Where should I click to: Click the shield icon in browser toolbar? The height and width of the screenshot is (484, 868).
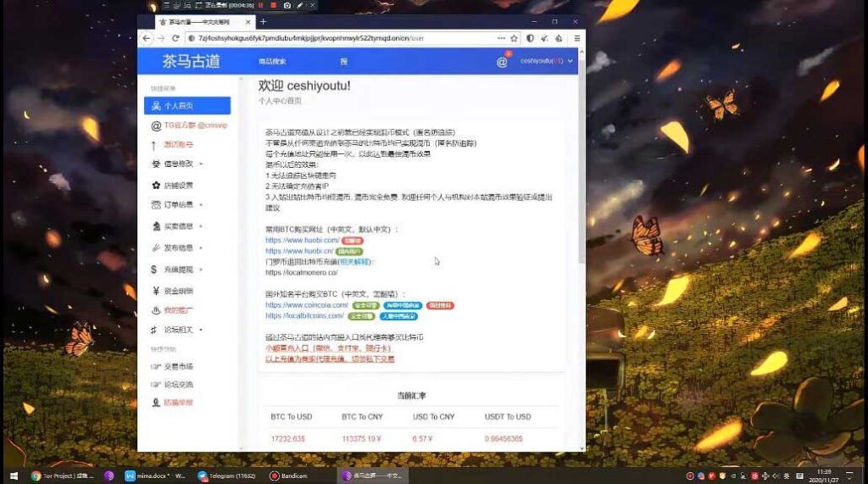[x=530, y=38]
